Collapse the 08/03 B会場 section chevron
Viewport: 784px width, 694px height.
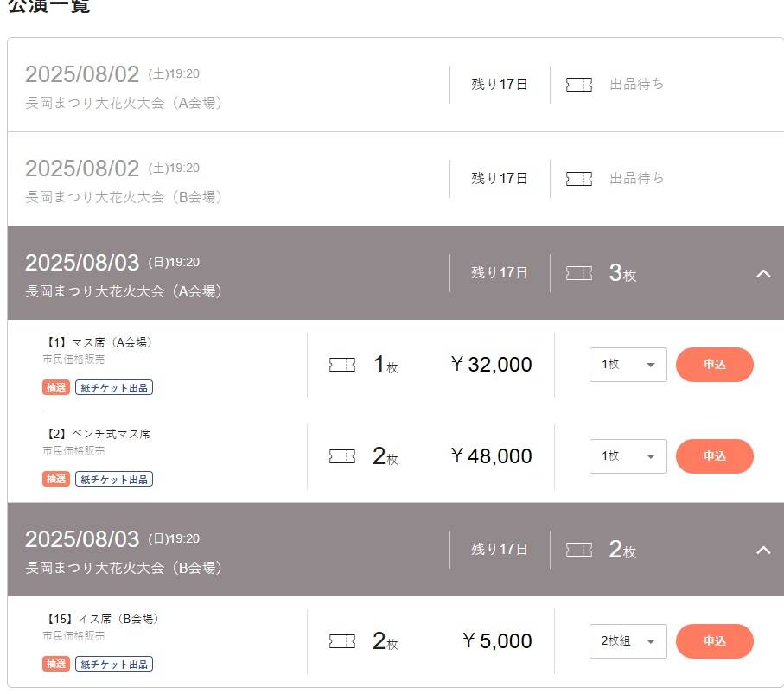point(763,550)
